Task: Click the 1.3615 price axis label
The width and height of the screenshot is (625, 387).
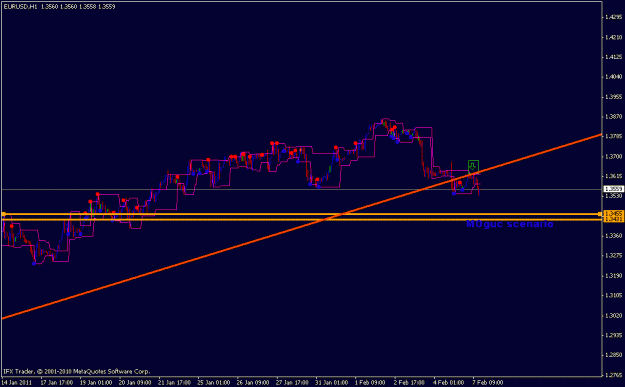Action: (613, 176)
